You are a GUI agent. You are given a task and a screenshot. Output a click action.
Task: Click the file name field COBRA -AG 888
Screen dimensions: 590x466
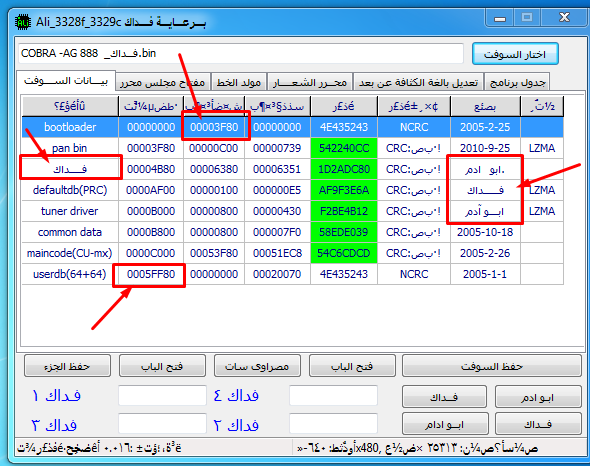point(241,53)
